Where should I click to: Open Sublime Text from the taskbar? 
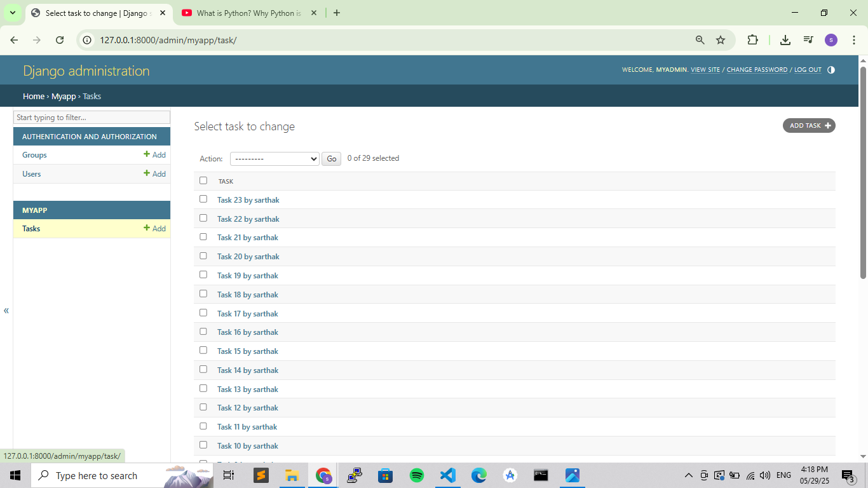coord(261,475)
